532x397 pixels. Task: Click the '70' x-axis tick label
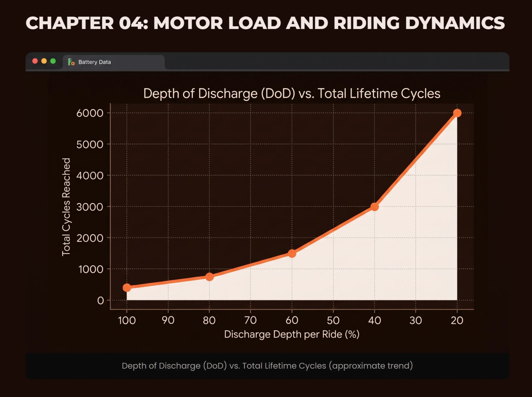click(251, 320)
